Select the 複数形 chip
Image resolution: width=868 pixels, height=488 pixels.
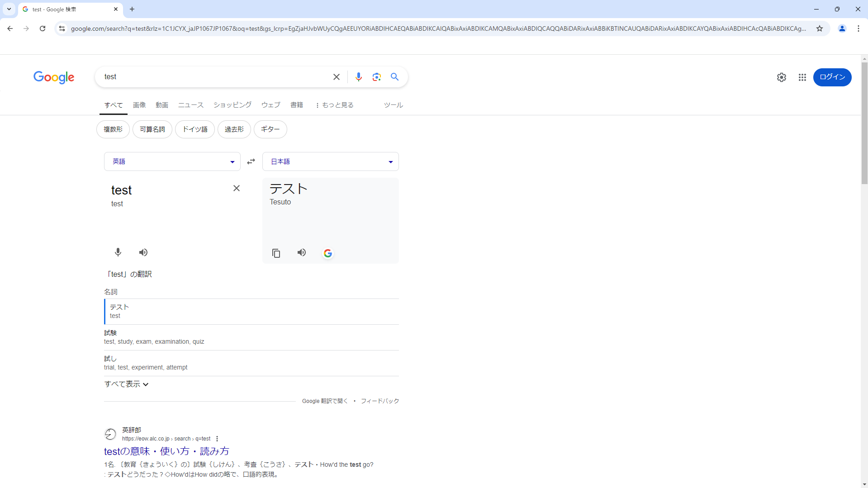click(113, 129)
